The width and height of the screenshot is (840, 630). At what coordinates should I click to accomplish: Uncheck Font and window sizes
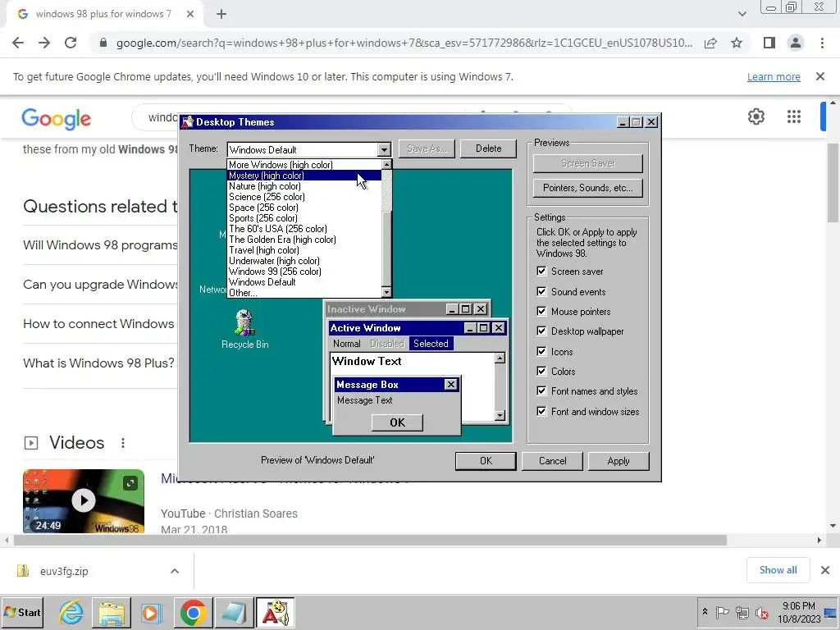[541, 412]
